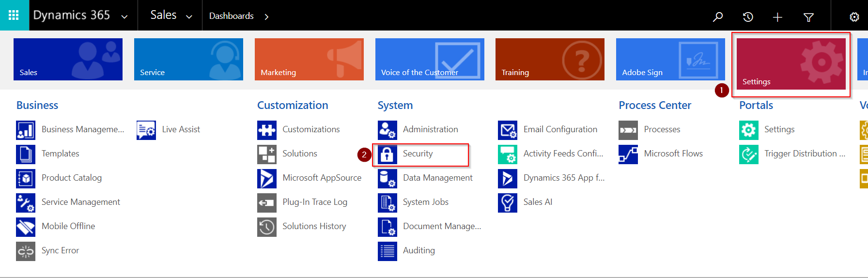Open the Email Configuration link
This screenshot has width=868, height=278.
coord(560,129)
